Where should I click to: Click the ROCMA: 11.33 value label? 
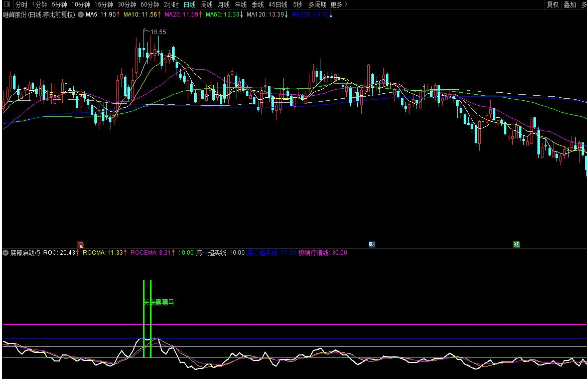104,253
